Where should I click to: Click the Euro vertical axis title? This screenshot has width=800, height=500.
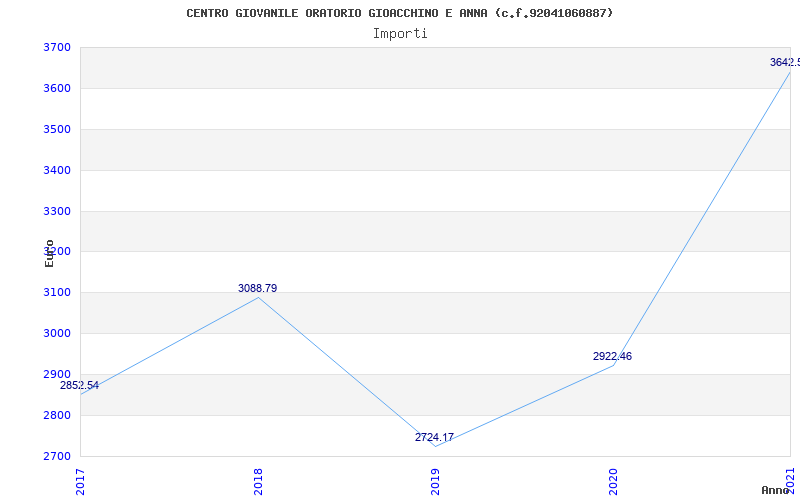(x=49, y=254)
